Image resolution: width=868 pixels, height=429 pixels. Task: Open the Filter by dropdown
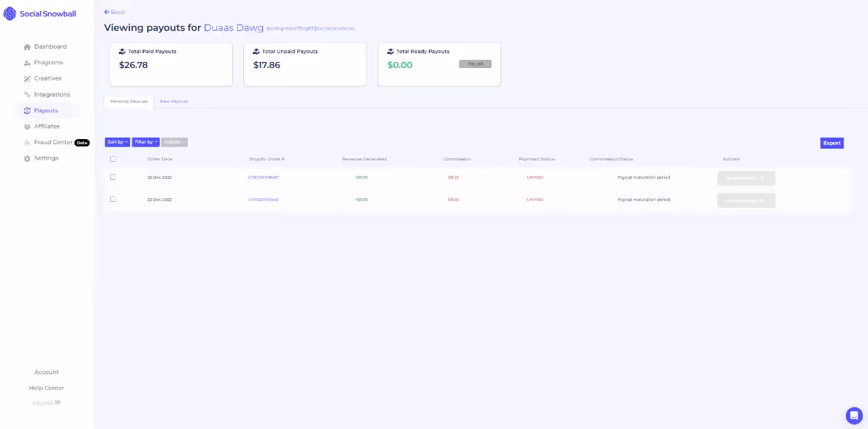pyautogui.click(x=146, y=142)
